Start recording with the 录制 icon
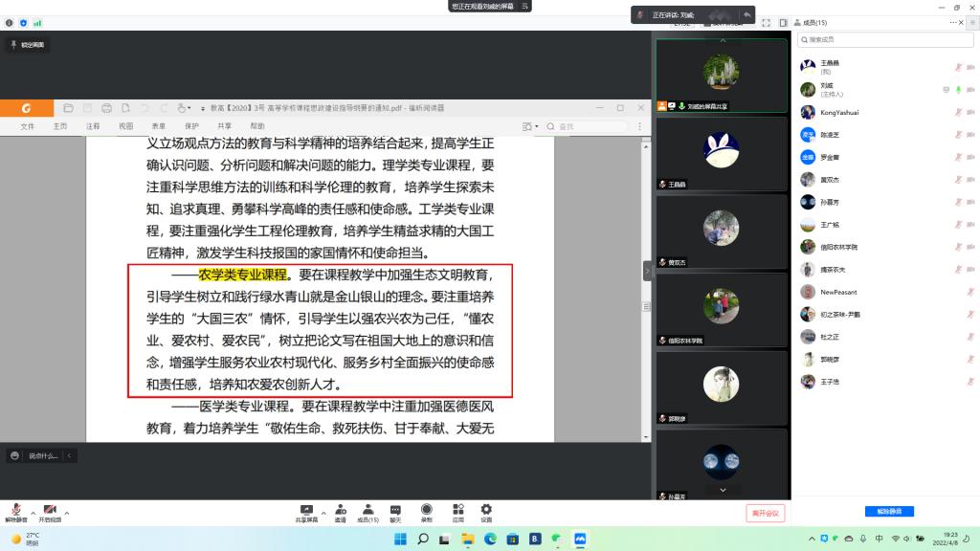Screen dimensions: 980x551 (x=427, y=511)
